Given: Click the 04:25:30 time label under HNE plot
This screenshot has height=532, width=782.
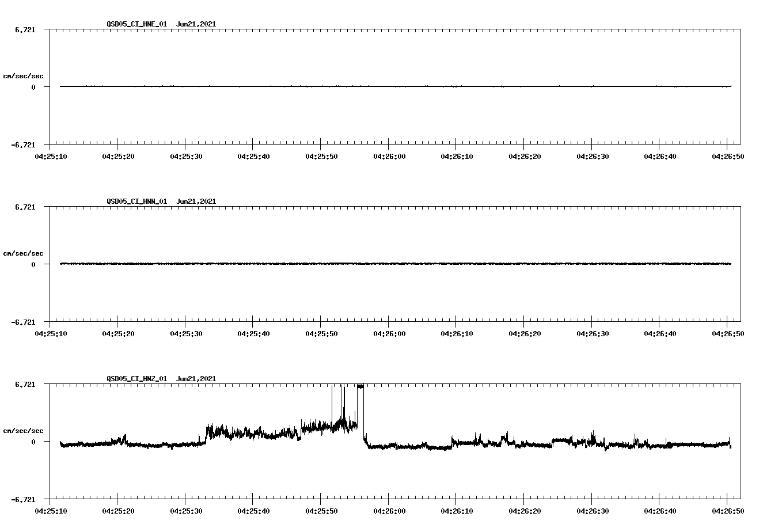Looking at the screenshot, I should (185, 156).
